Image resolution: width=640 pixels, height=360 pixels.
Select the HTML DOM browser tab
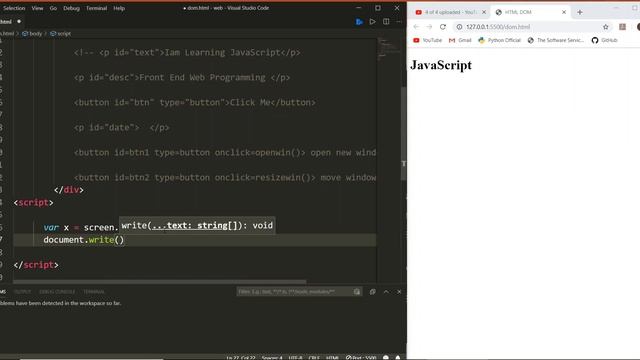531,12
